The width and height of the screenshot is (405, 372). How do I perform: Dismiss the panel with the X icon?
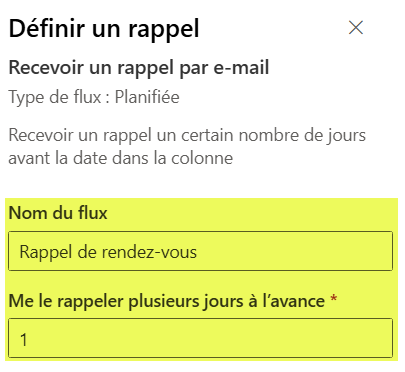(x=356, y=28)
